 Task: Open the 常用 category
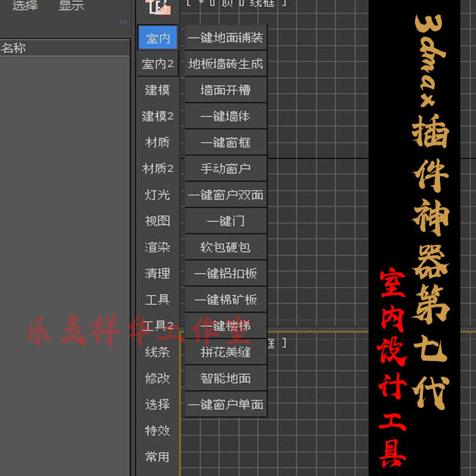point(158,457)
